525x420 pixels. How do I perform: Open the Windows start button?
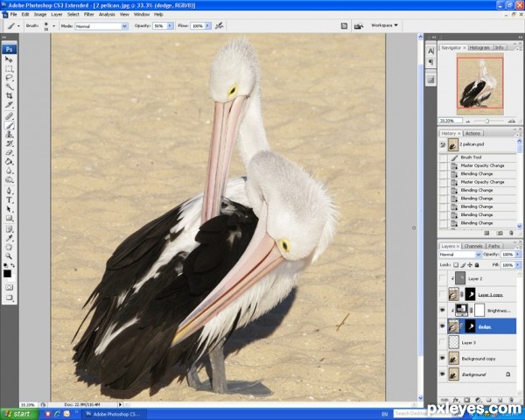(18, 414)
